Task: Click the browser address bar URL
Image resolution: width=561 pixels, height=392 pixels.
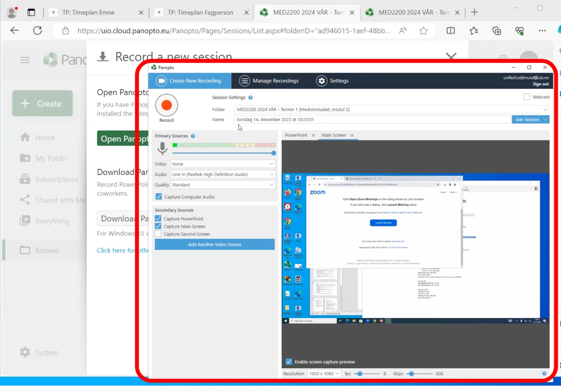Action: coord(234,31)
